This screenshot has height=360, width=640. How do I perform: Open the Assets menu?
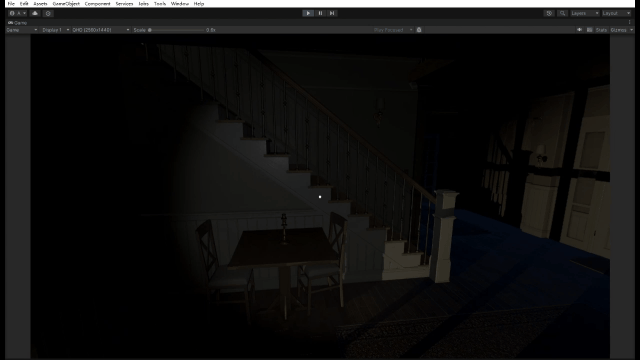(x=40, y=4)
